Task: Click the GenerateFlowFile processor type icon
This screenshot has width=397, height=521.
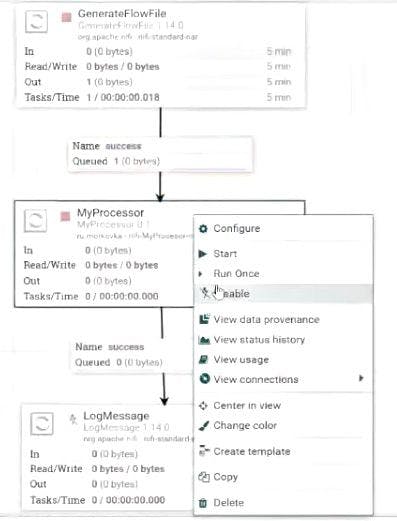Action: [x=36, y=21]
